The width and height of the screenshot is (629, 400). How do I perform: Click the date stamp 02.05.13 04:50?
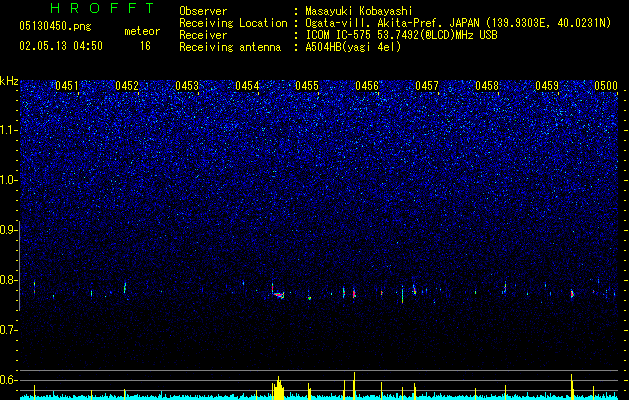pyautogui.click(x=61, y=46)
